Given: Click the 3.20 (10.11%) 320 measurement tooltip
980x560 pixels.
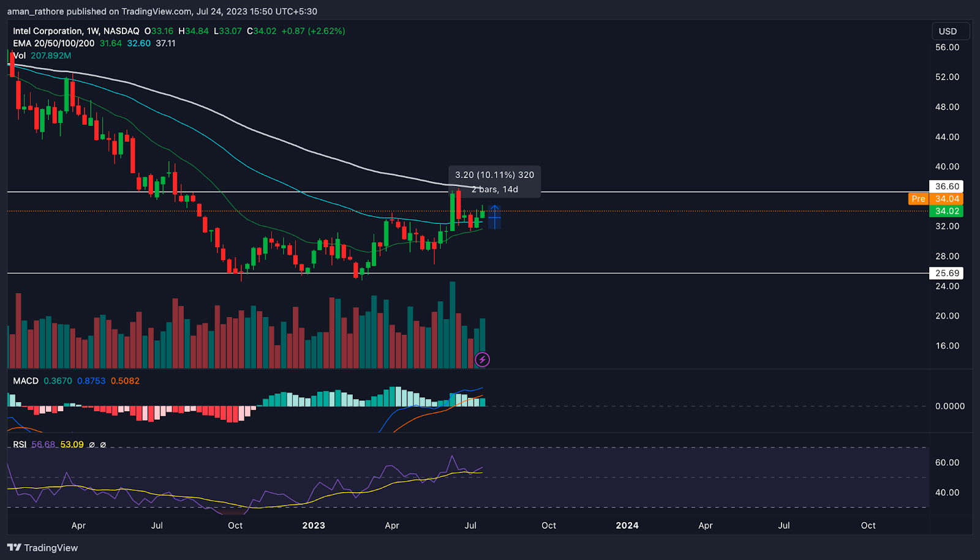Looking at the screenshot, I should click(x=494, y=182).
